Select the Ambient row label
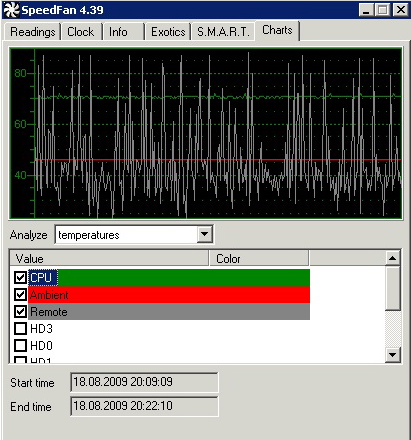411x440 pixels. point(49,295)
